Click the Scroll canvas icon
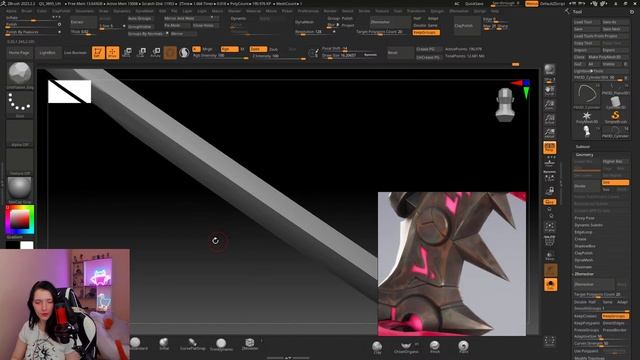The height and width of the screenshot is (360, 640). pyautogui.click(x=550, y=91)
